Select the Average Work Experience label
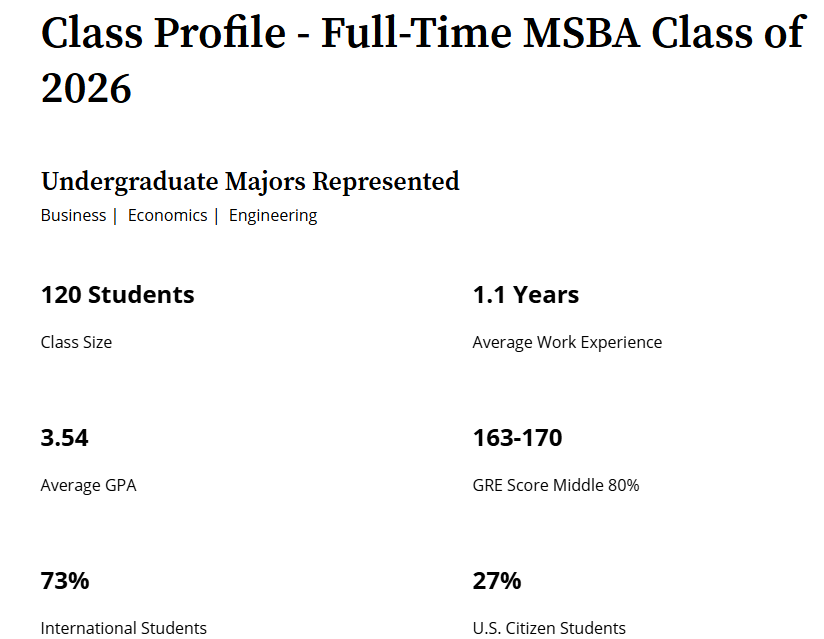The height and width of the screenshot is (639, 824). pyautogui.click(x=567, y=342)
